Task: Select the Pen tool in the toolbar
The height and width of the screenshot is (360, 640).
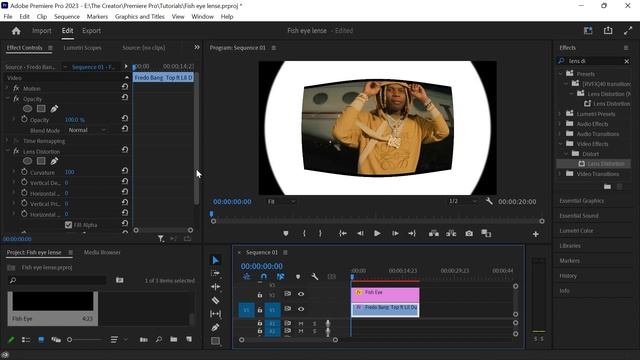Action: coord(216,327)
